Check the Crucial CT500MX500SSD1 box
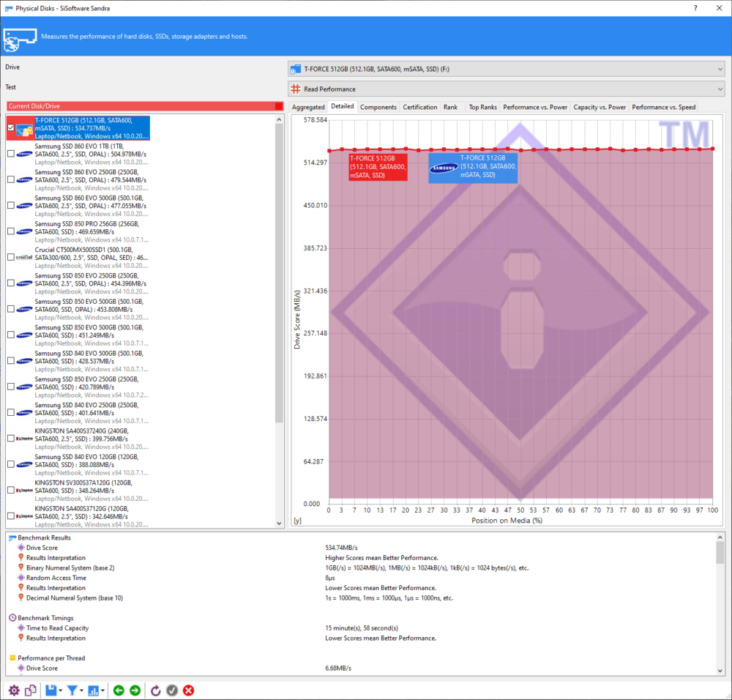732x700 pixels. [x=11, y=257]
